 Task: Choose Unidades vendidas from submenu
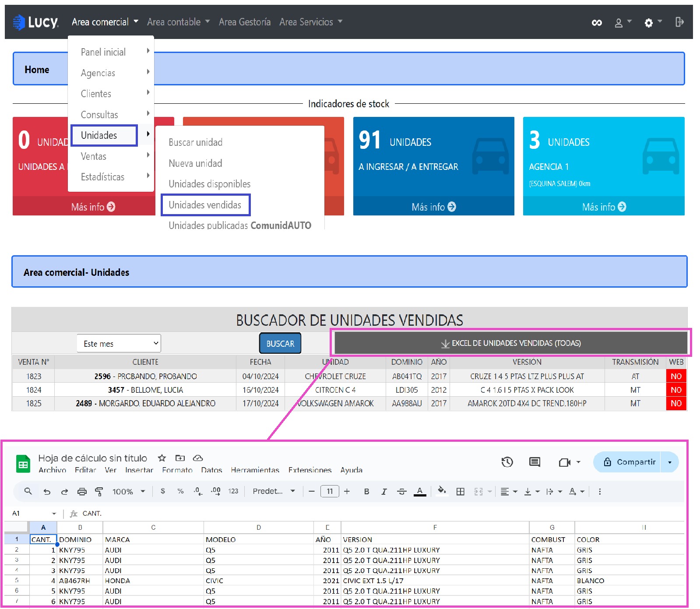pyautogui.click(x=205, y=205)
